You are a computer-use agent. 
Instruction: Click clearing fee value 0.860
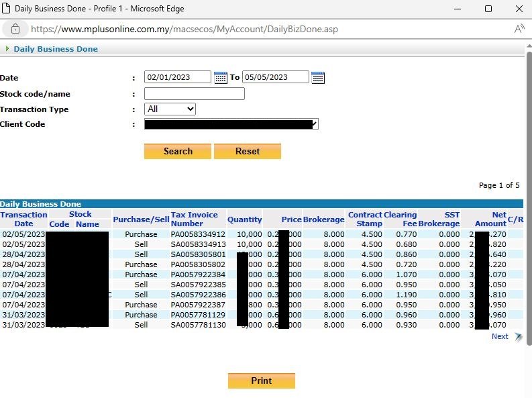[406, 254]
